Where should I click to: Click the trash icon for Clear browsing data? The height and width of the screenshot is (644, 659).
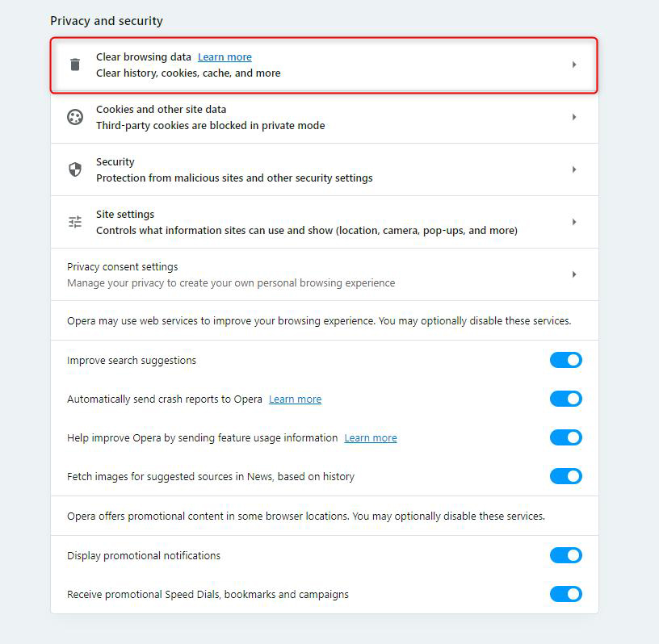(x=75, y=64)
